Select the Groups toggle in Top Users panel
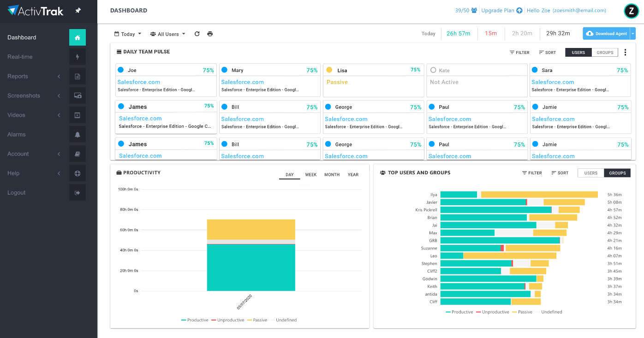 click(617, 173)
